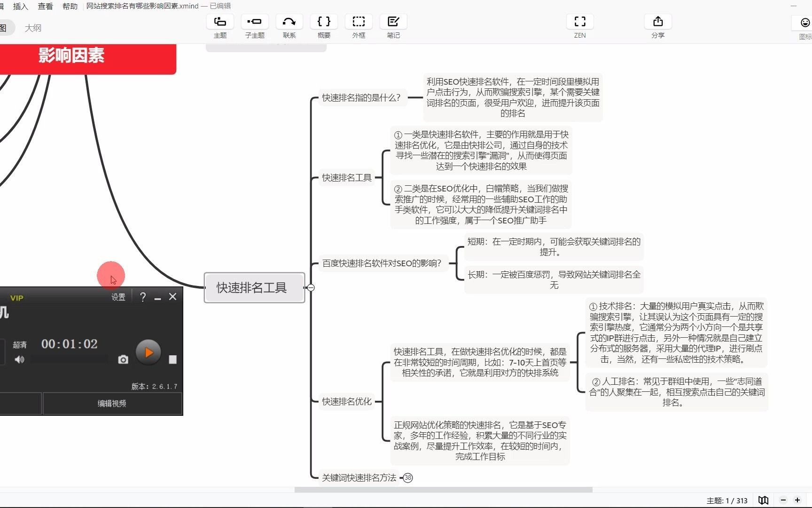The height and width of the screenshot is (508, 812).
Task: Open recorder help question mark
Action: click(x=143, y=297)
